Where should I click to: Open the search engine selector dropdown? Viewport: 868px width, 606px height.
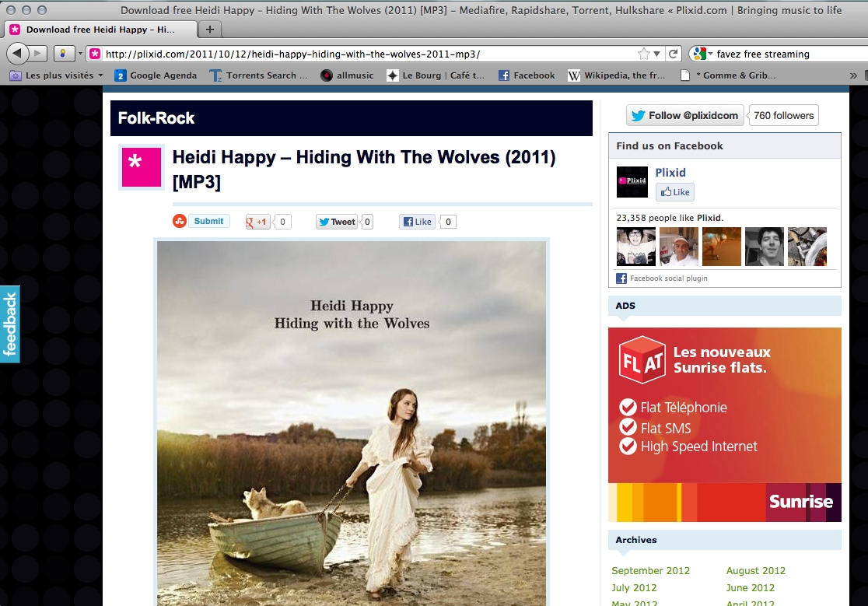(702, 54)
